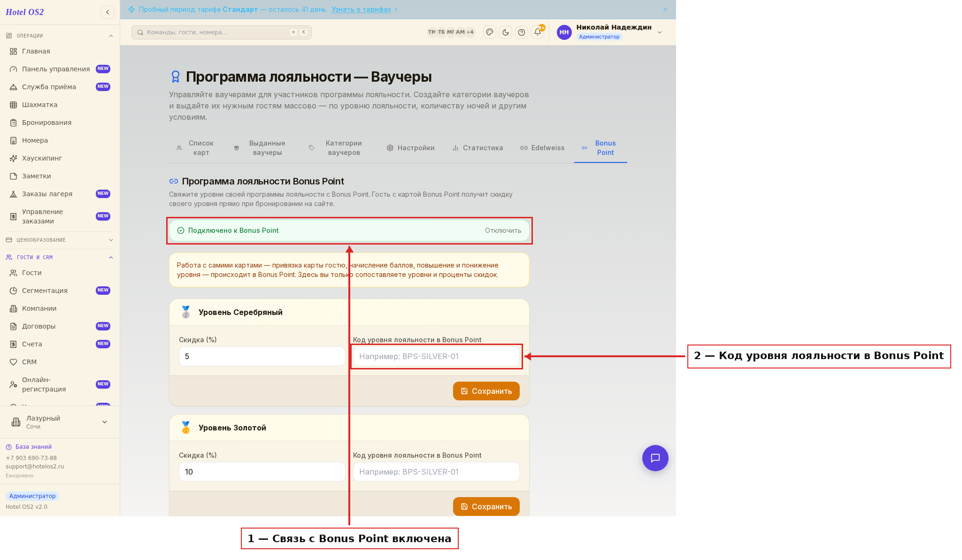This screenshot has height=560, width=962.
Task: Go to Служба приёма
Action: pyautogui.click(x=60, y=87)
